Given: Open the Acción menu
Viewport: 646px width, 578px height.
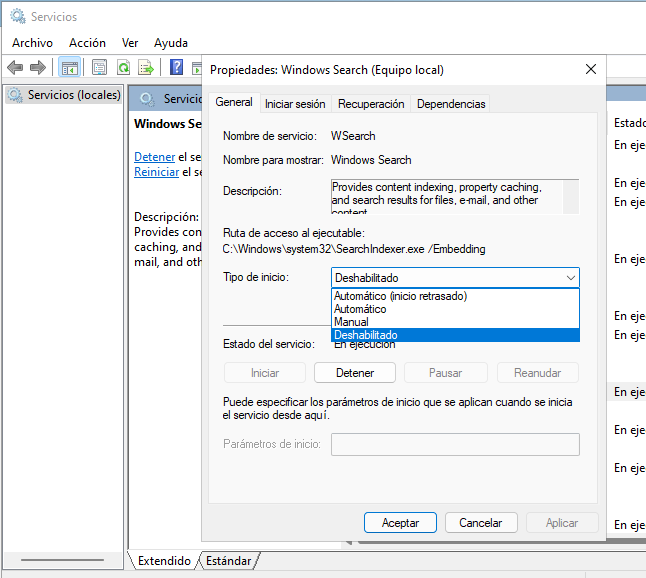Looking at the screenshot, I should 87,43.
